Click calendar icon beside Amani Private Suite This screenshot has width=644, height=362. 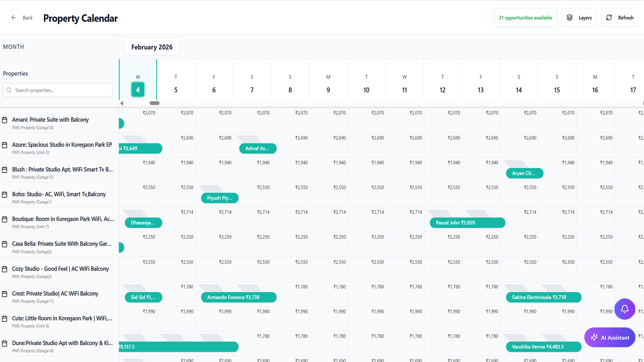tap(5, 120)
